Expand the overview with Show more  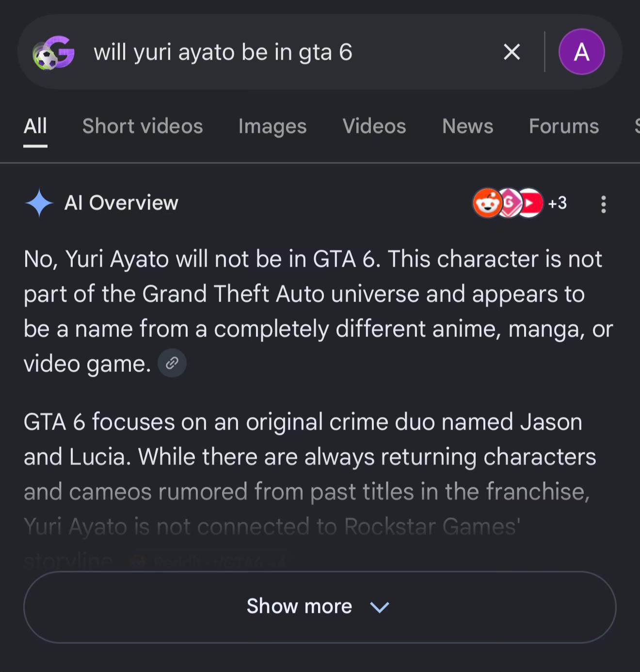pos(320,607)
